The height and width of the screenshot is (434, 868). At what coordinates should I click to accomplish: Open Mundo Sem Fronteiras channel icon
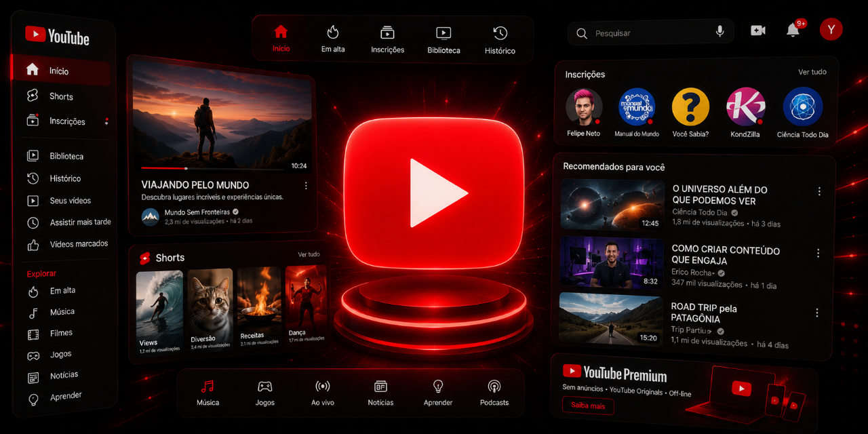tap(151, 216)
